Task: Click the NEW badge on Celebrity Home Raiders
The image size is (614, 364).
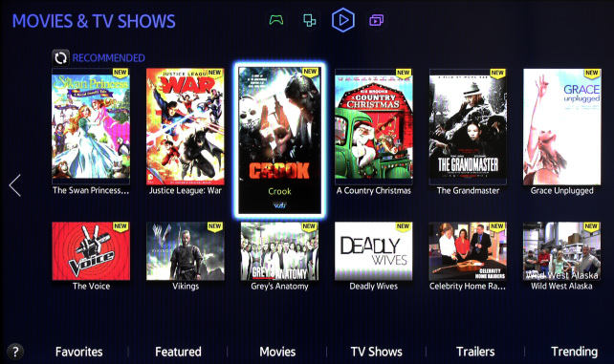Action: point(497,226)
